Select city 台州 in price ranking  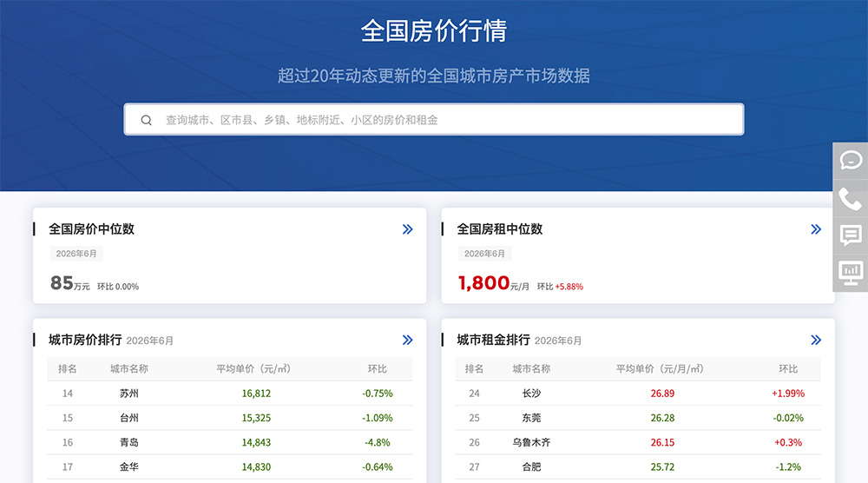(x=129, y=418)
